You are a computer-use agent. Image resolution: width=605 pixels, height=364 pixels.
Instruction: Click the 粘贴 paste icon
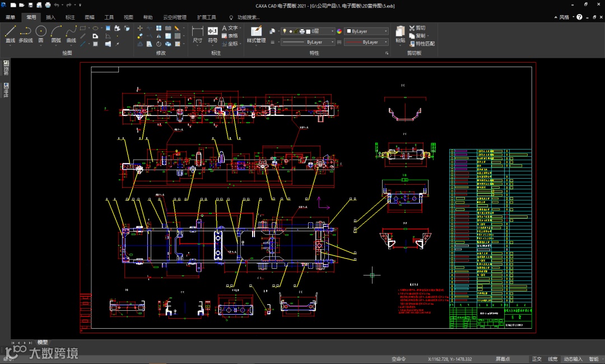click(x=400, y=34)
